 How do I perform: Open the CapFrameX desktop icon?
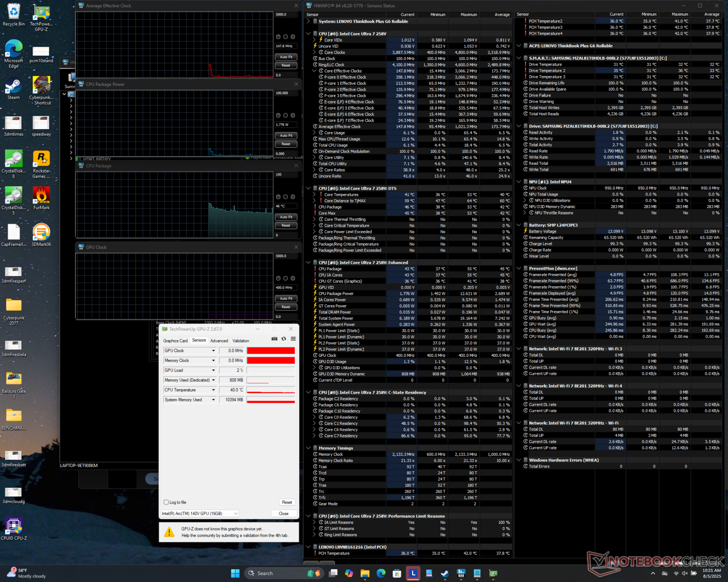pos(14,235)
